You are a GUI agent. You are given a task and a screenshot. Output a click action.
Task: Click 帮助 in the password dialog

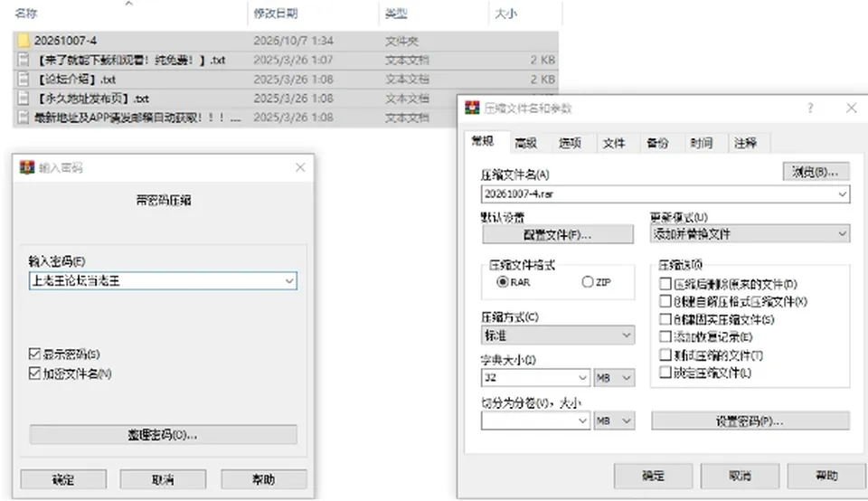click(264, 479)
